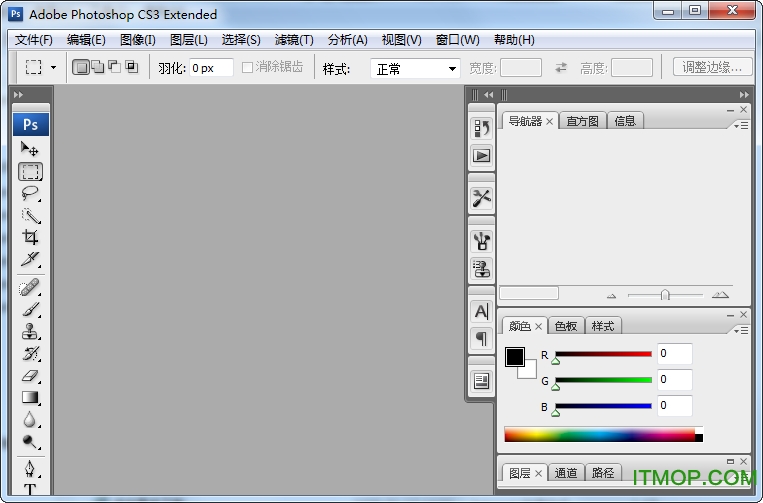Screen dimensions: 763x503
Task: Open the 图层(L) menu
Action: 189,40
